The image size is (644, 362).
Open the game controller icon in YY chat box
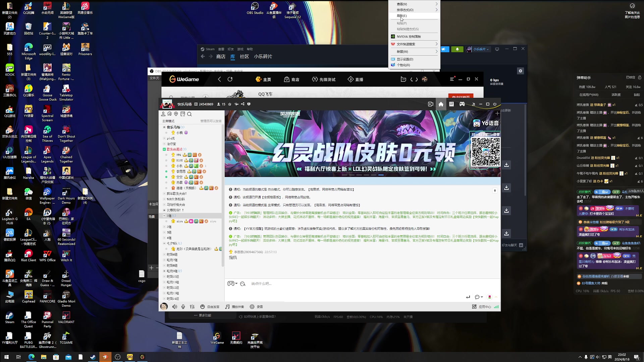pos(231,284)
